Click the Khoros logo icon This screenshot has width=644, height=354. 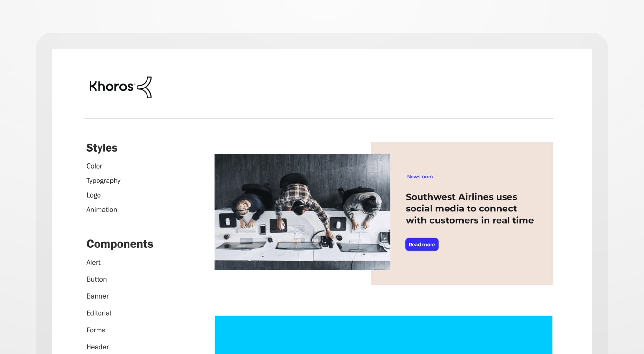pyautogui.click(x=144, y=87)
